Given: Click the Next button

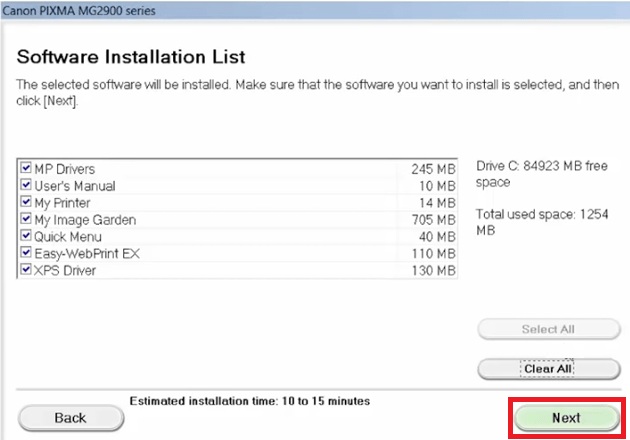Looking at the screenshot, I should point(567,418).
